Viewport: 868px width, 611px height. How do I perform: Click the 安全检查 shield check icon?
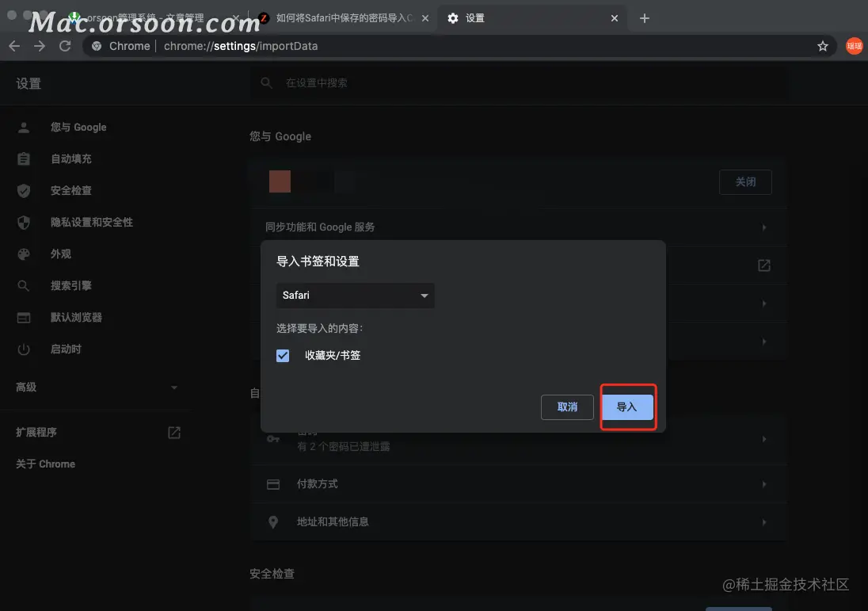pyautogui.click(x=24, y=190)
